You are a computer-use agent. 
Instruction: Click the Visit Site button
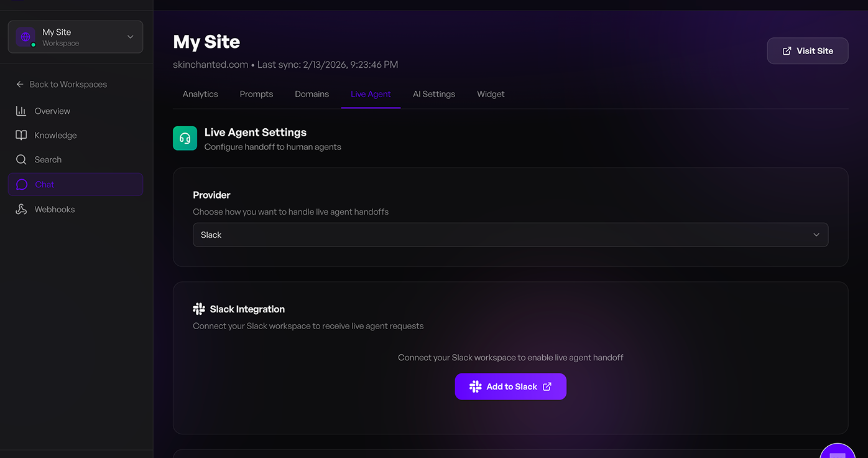(x=807, y=51)
